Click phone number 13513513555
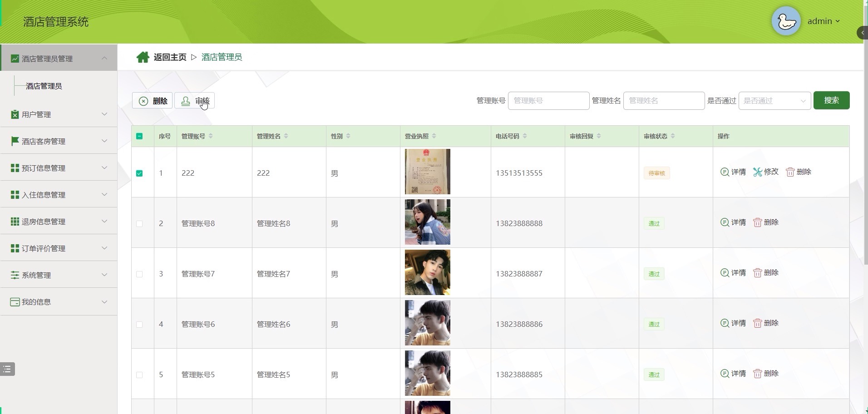The image size is (868, 414). tap(519, 173)
